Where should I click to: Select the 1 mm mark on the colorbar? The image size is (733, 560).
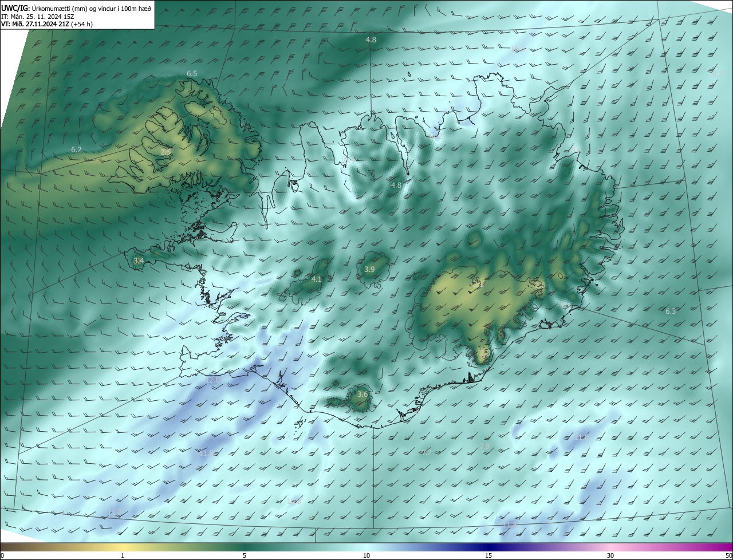click(123, 555)
